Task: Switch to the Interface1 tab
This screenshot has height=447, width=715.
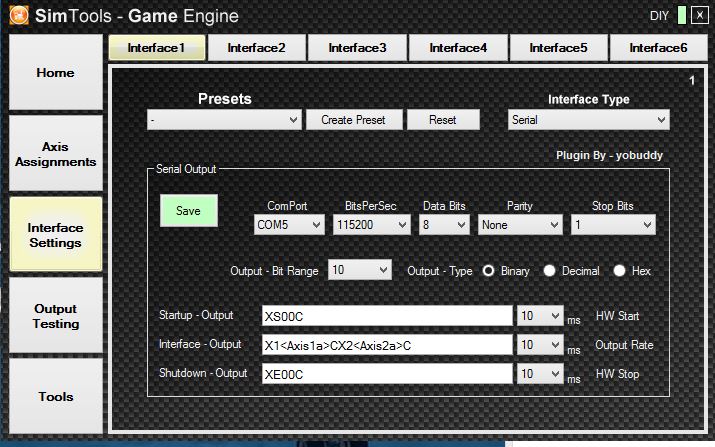Action: [x=157, y=48]
